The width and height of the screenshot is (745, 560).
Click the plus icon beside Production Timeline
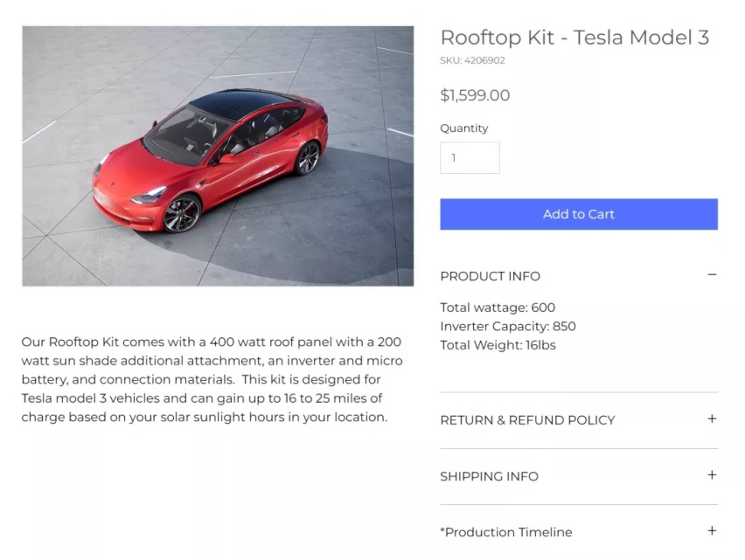tap(711, 530)
